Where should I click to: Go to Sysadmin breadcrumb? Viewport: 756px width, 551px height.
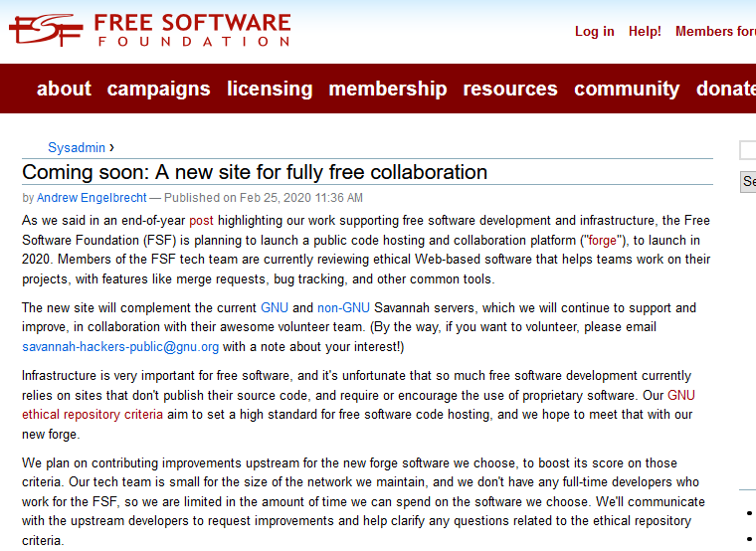[77, 147]
